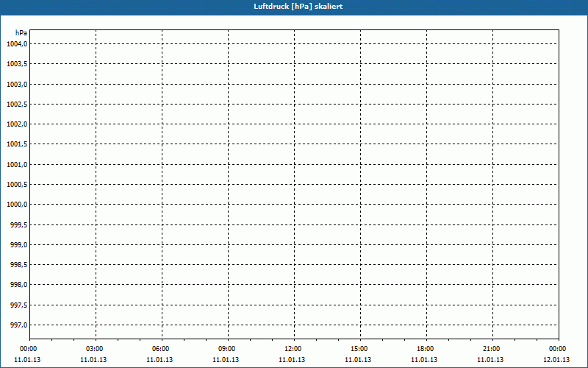Click the 15:00 time label

tap(359, 349)
